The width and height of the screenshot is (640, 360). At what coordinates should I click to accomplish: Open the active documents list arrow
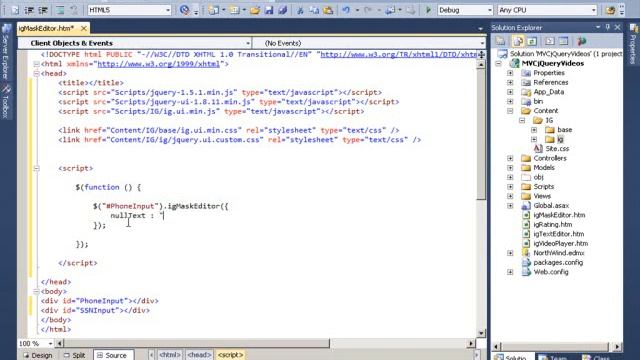480,29
